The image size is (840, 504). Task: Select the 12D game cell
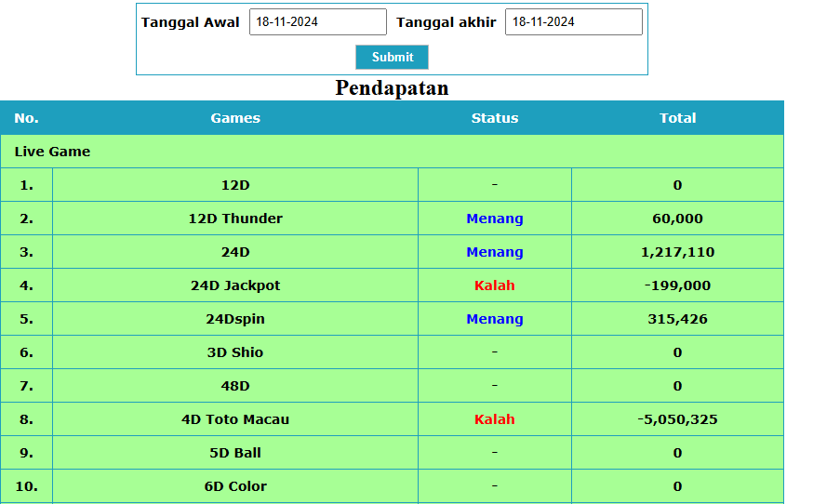pyautogui.click(x=235, y=185)
